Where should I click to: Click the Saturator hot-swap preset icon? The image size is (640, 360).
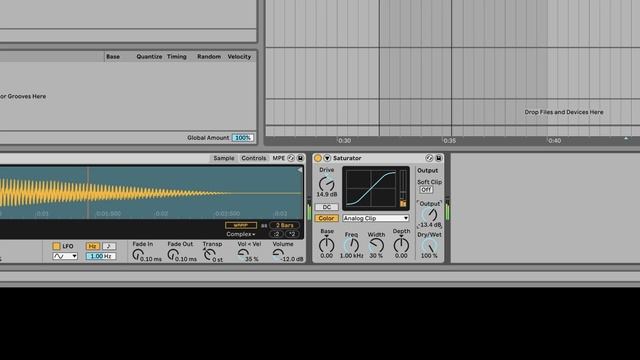tap(429, 158)
